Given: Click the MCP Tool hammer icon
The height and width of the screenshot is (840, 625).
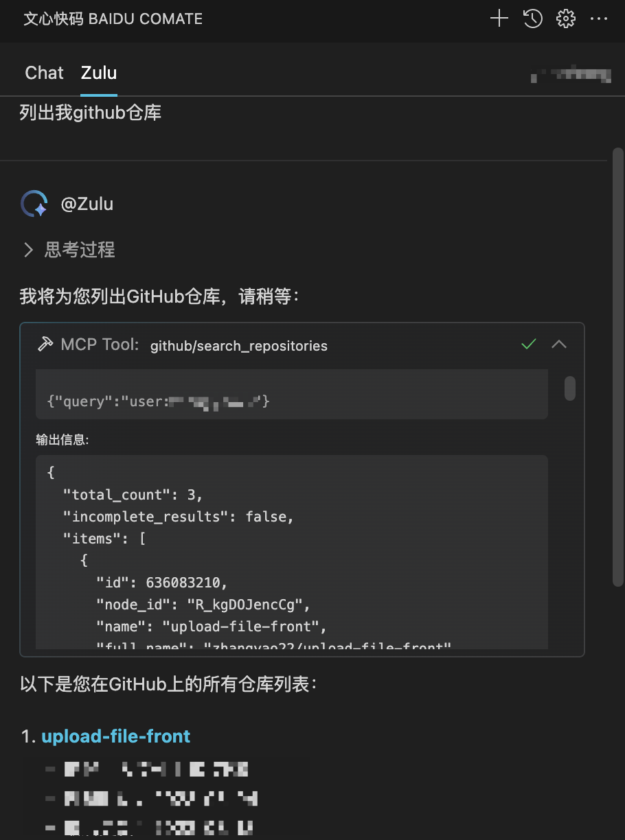Looking at the screenshot, I should (x=45, y=345).
